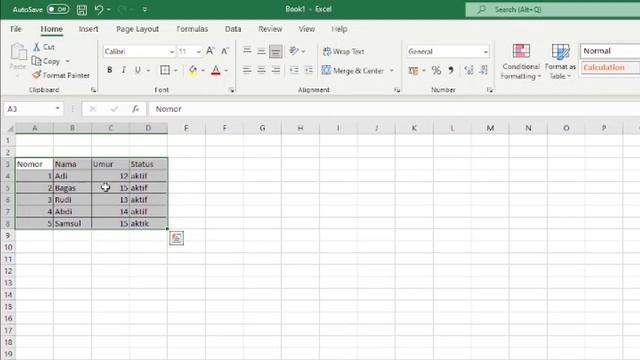Click the Save icon in title bar

[x=82, y=9]
